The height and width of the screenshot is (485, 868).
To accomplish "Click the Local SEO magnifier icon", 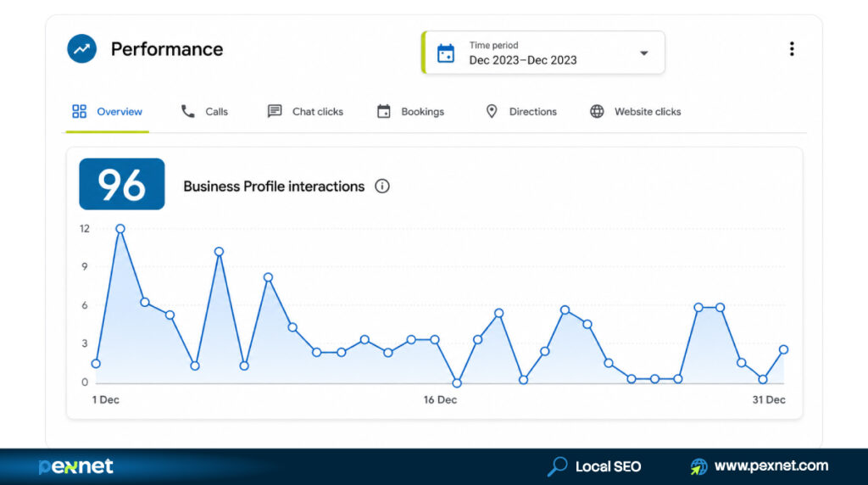I will click(x=558, y=466).
